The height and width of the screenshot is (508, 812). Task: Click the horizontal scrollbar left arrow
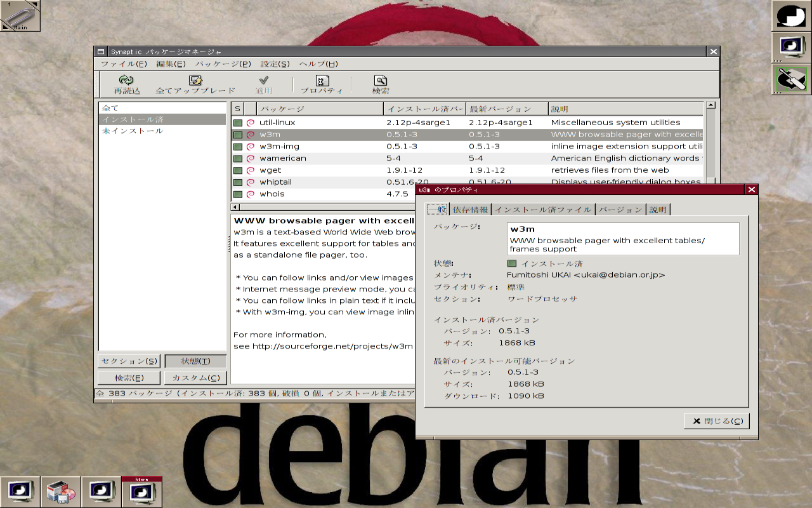235,207
